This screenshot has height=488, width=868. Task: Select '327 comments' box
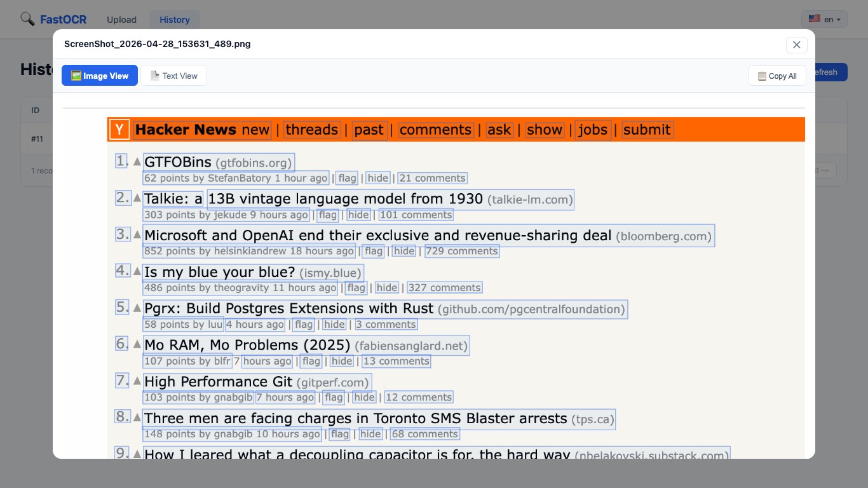[x=445, y=288]
